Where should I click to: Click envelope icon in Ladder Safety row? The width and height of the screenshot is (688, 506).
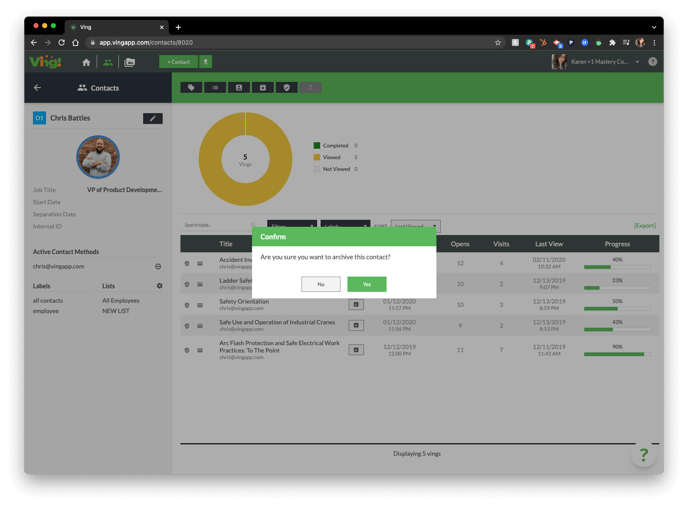point(200,284)
